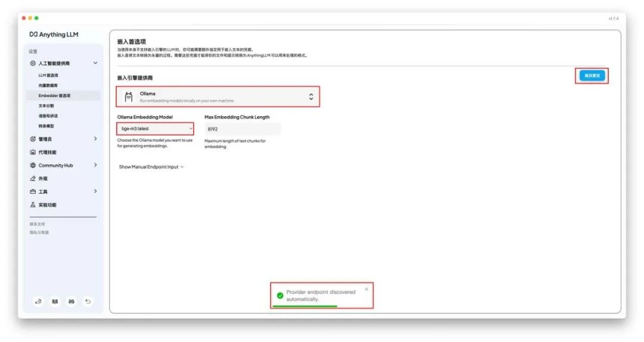Click the Max Embedding Chunk Length field
Screen dimensions: 644x342
click(243, 129)
